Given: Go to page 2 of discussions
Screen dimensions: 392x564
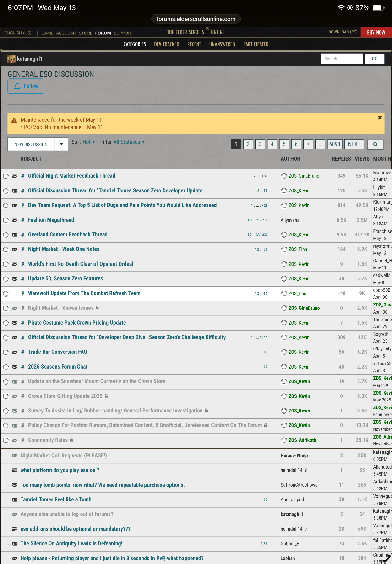Looking at the screenshot, I should (248, 144).
